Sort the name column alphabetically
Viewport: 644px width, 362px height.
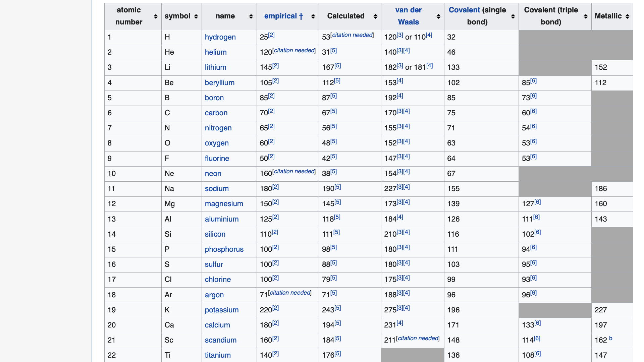point(251,16)
